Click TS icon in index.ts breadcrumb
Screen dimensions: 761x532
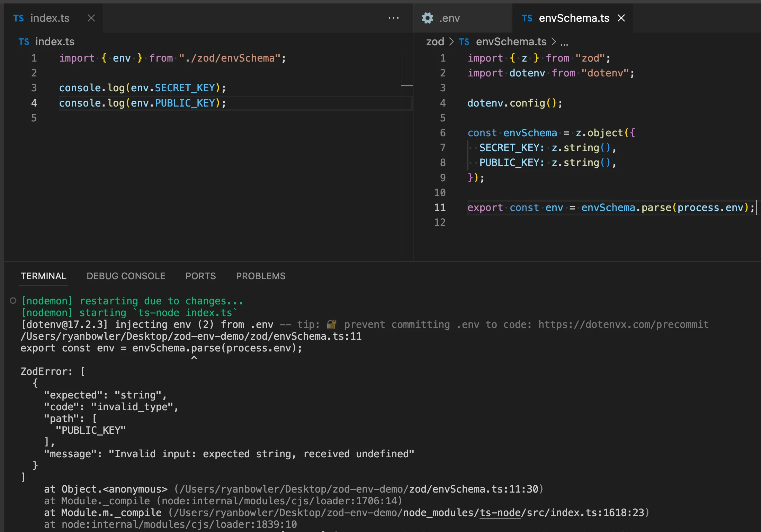(24, 42)
